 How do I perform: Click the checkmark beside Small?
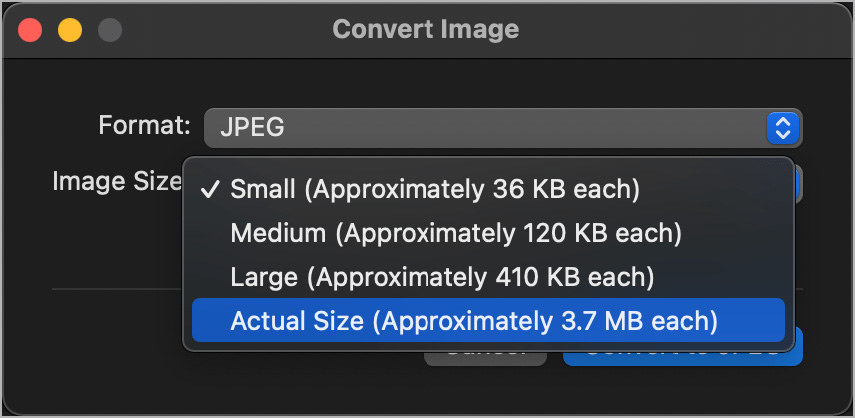tap(209, 188)
